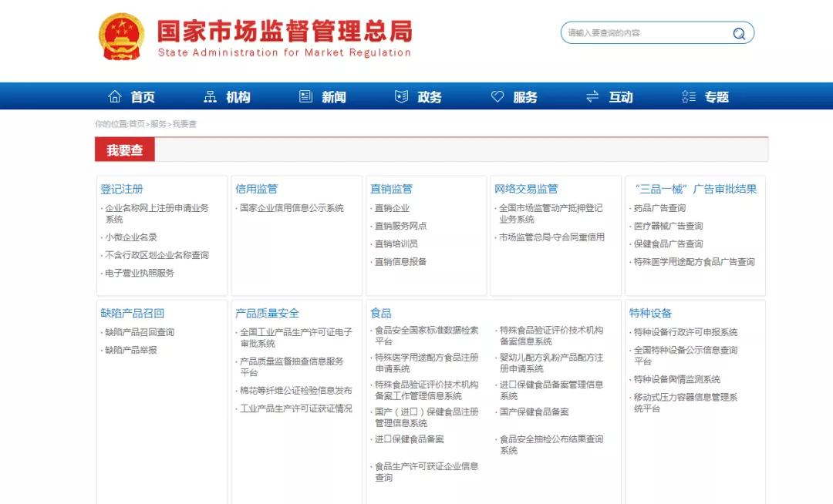Open 移动式压力容器信息管理系统平台 link
The image size is (833, 504).
[686, 403]
